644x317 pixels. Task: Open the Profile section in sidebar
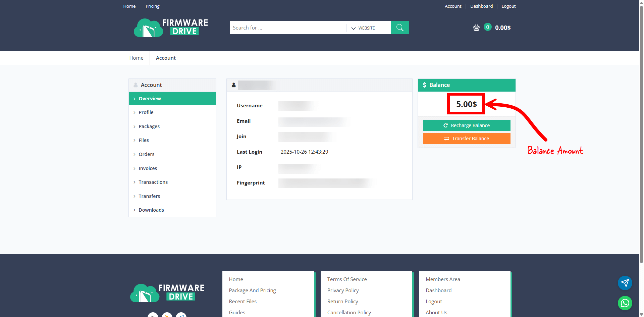(x=146, y=112)
